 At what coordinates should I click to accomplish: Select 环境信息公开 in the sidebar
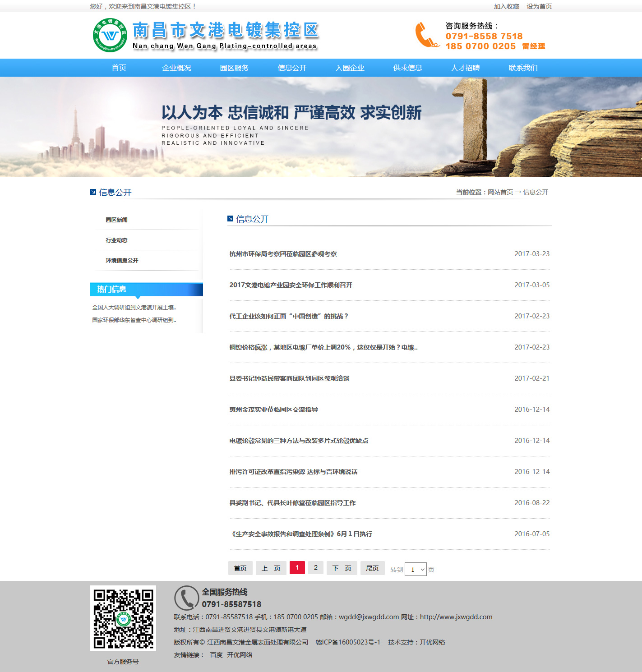122,261
